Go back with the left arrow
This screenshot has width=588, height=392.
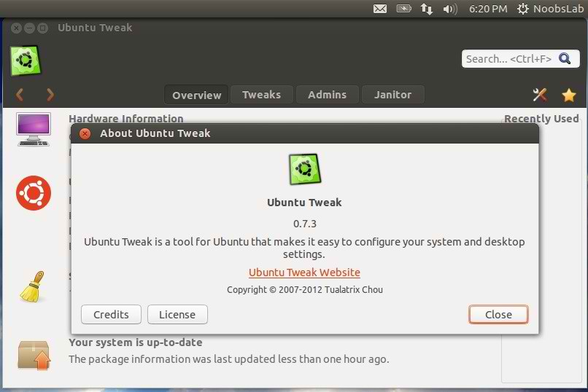(x=20, y=95)
